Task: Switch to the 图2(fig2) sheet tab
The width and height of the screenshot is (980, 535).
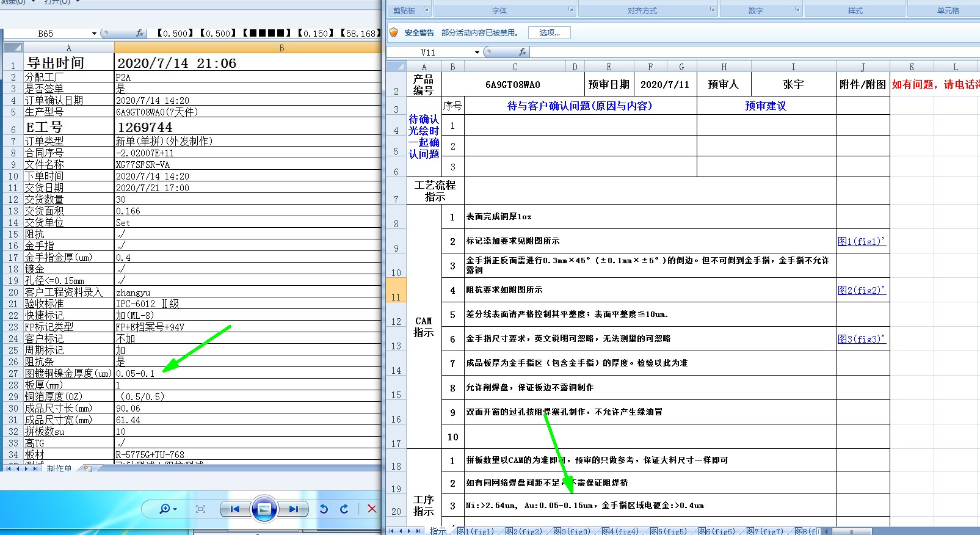Action: (x=524, y=531)
